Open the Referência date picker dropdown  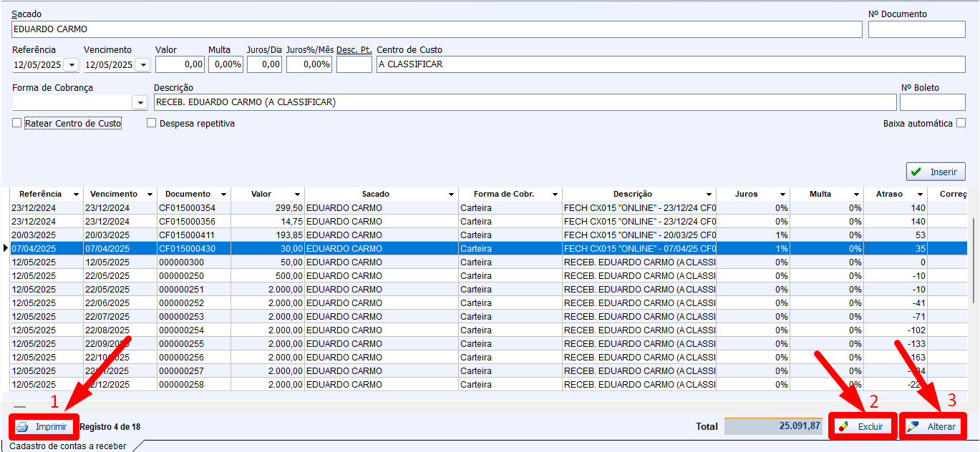point(71,65)
